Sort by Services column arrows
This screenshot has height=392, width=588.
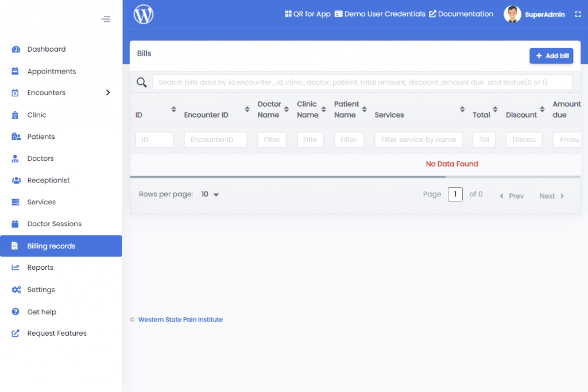click(x=462, y=109)
